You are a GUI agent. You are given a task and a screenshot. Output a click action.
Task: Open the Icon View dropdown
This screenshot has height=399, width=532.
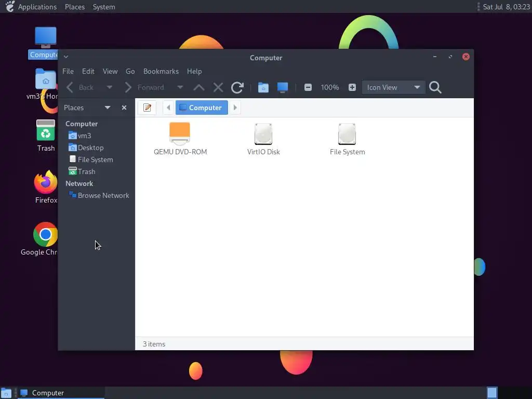pyautogui.click(x=394, y=87)
